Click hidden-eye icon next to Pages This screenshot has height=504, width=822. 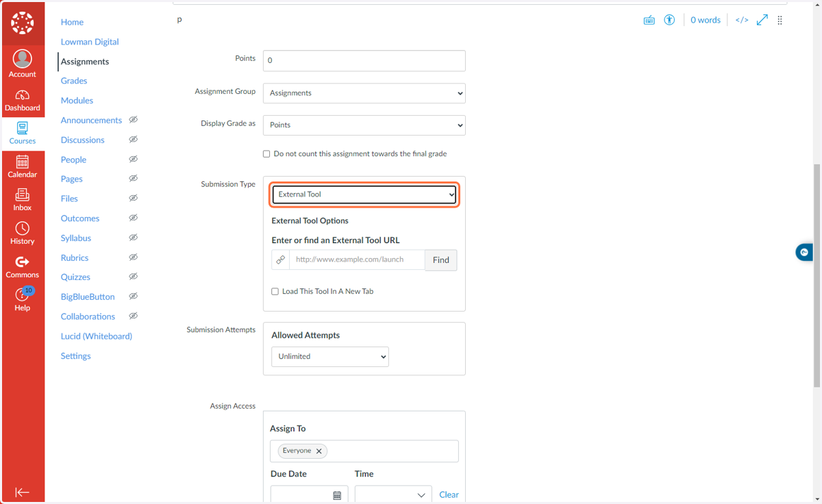[x=134, y=178]
